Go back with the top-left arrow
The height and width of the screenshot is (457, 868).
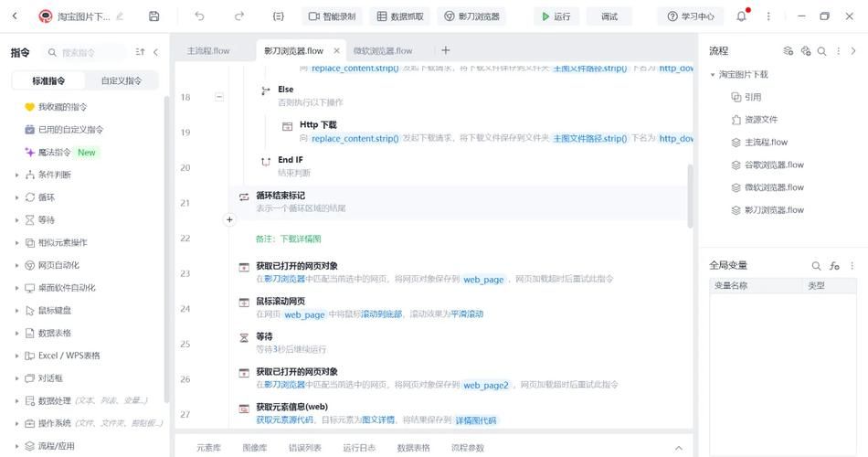(x=15, y=16)
